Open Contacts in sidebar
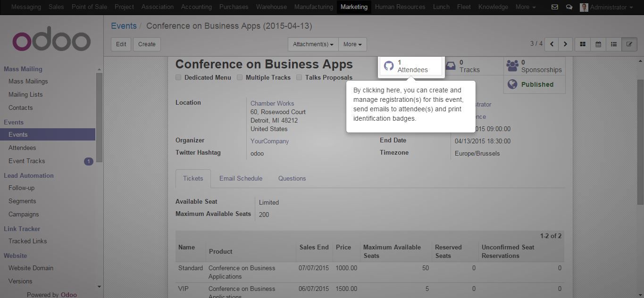 tap(21, 108)
